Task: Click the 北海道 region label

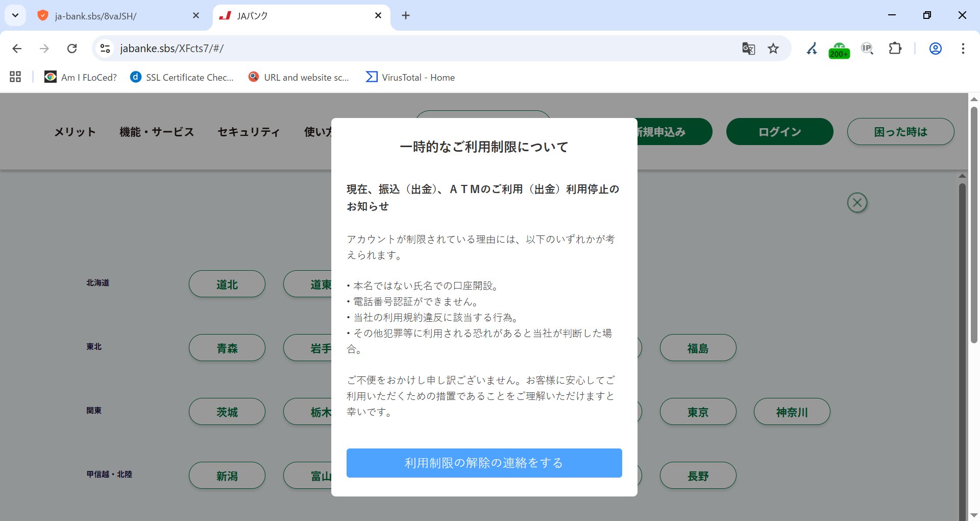Action: [x=97, y=282]
